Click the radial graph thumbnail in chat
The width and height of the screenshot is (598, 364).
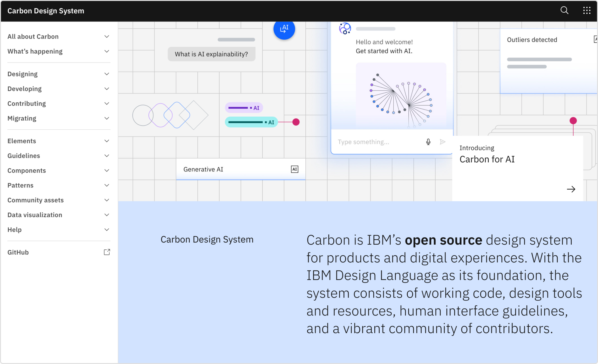coord(401,95)
